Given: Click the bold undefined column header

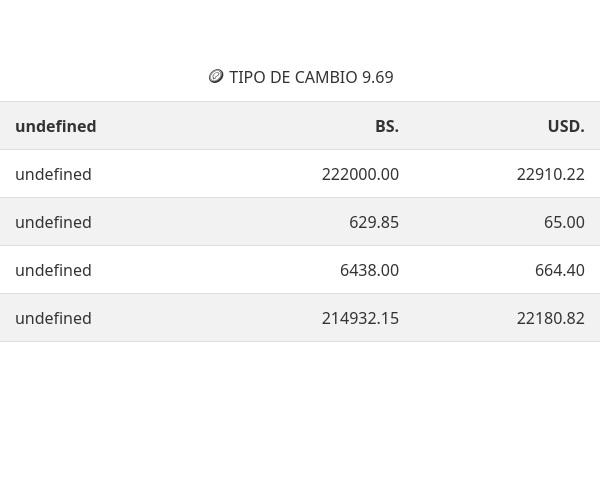Looking at the screenshot, I should pyautogui.click(x=56, y=126).
